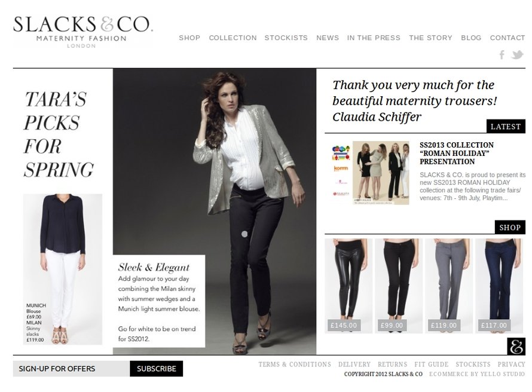Click the Slacks & Co. logo
532x392 pixels.
(x=83, y=32)
